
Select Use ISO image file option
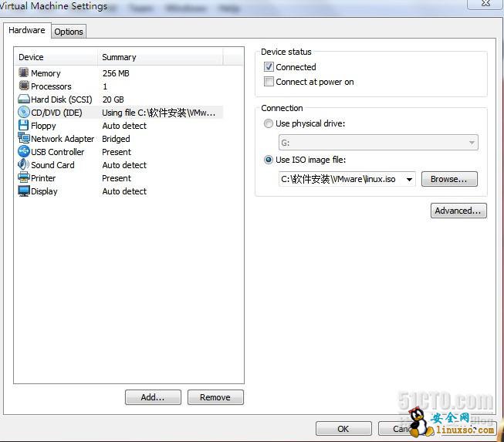(x=269, y=160)
